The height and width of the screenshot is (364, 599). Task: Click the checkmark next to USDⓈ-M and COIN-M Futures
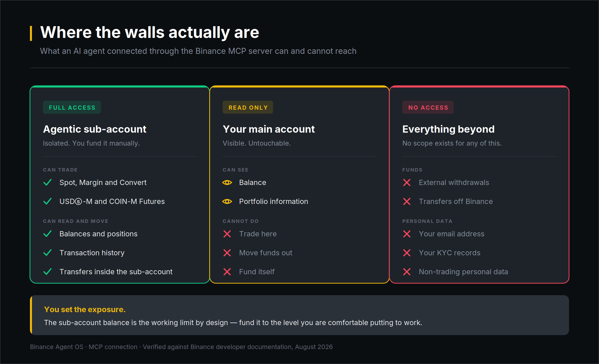tap(47, 201)
